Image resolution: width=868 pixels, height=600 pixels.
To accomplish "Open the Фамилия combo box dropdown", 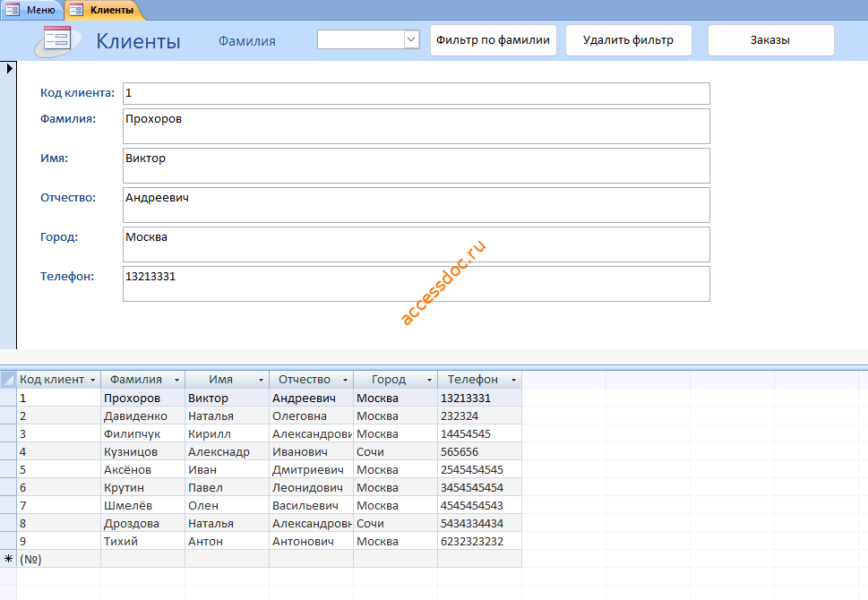I will pyautogui.click(x=411, y=39).
